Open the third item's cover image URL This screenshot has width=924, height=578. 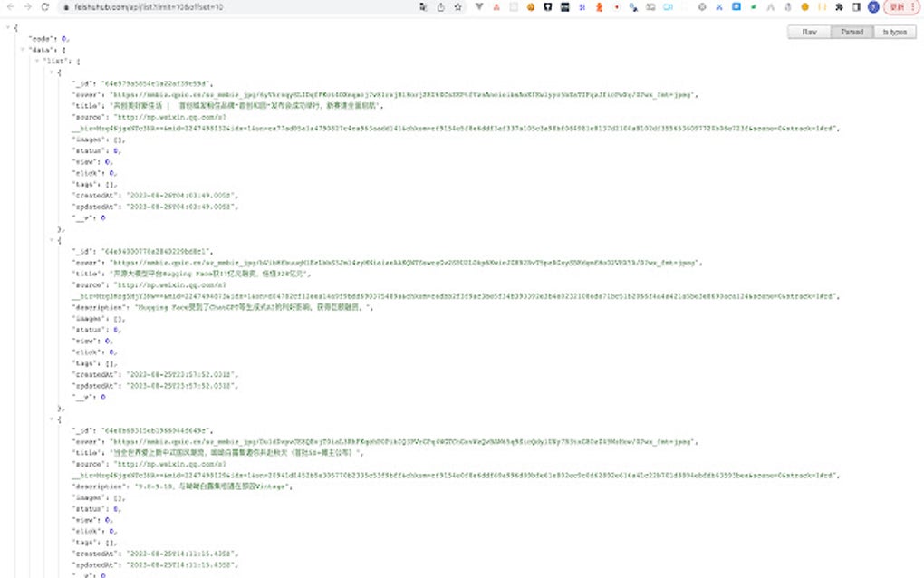click(x=401, y=441)
